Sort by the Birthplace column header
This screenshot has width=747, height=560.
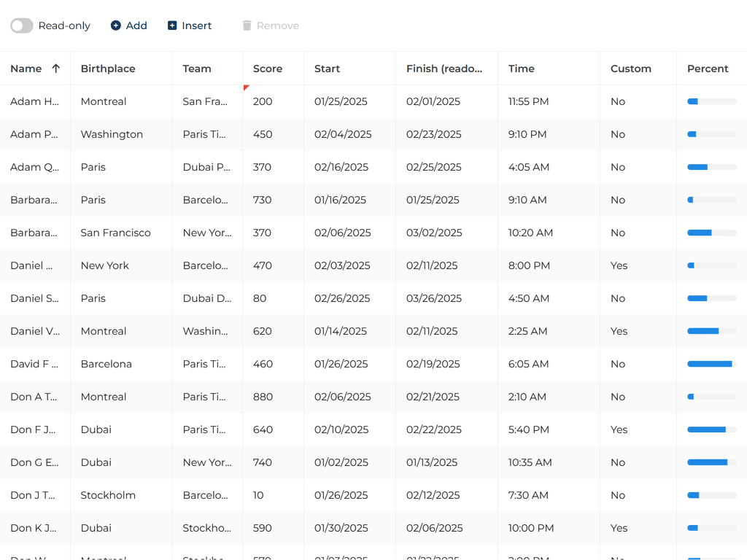(x=108, y=69)
